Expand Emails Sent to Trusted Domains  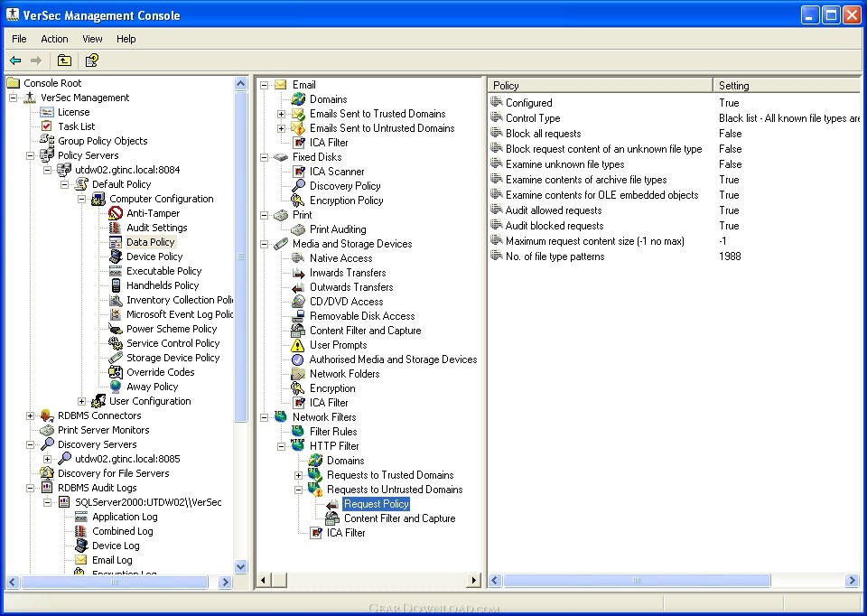click(x=281, y=114)
